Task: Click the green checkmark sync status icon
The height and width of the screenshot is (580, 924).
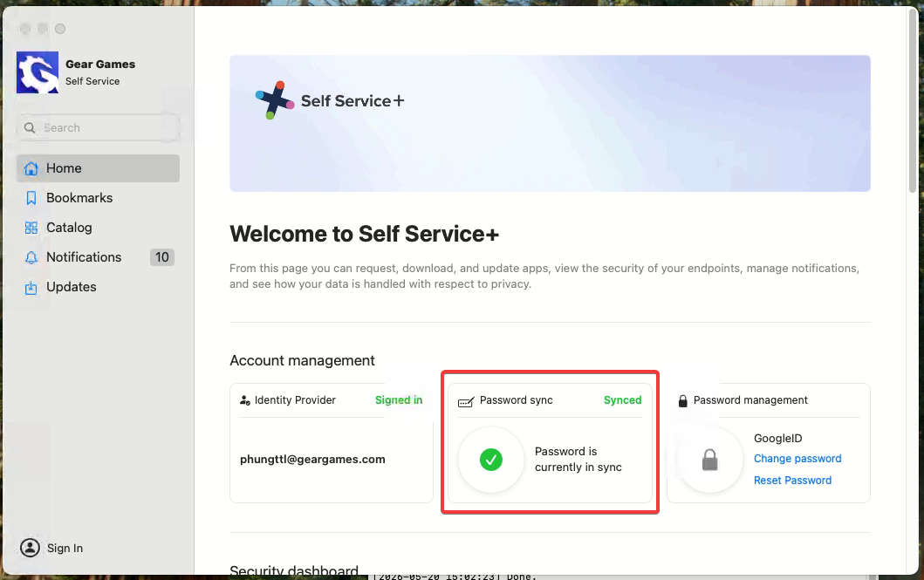Action: (491, 460)
